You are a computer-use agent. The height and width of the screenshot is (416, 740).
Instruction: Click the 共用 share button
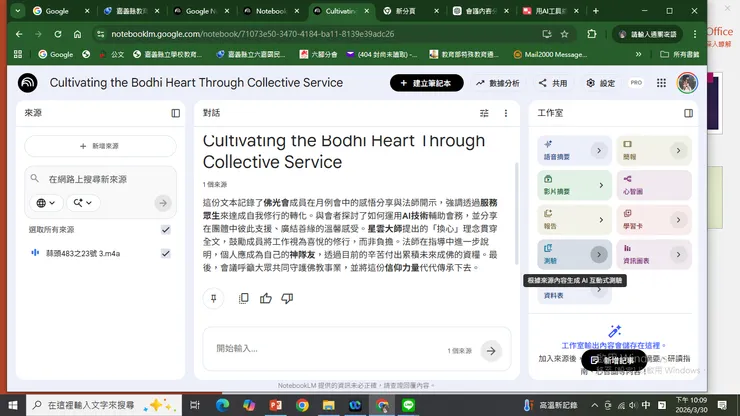click(x=553, y=83)
